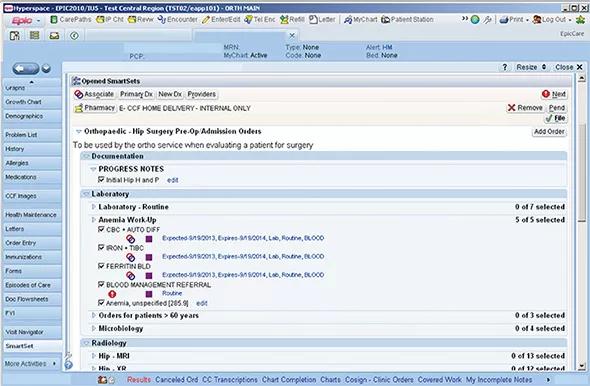Close the patient workspace tab
590x386 pixels.
click(292, 35)
